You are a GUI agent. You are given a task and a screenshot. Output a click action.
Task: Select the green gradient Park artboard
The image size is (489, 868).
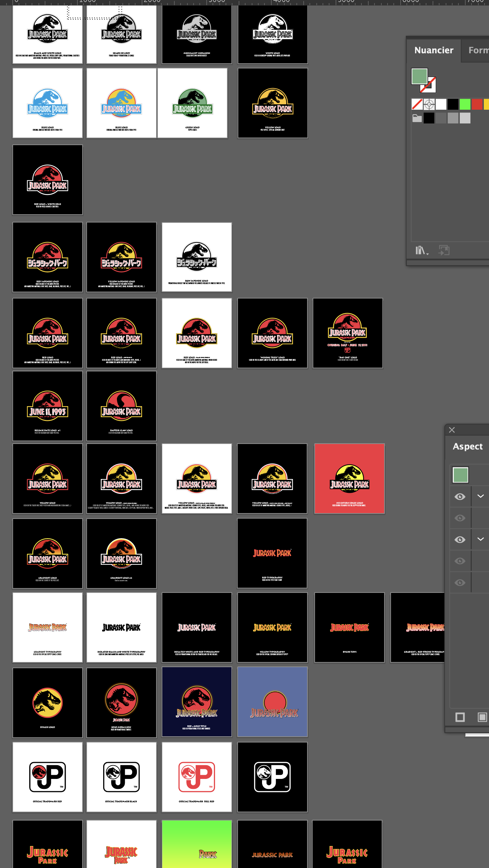coord(197,844)
